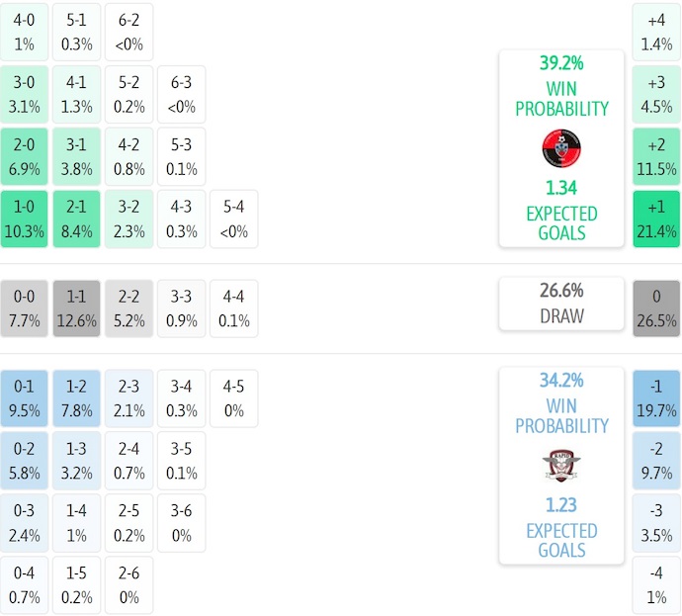
Task: Click the 26.6% Draw box
Action: click(x=561, y=304)
